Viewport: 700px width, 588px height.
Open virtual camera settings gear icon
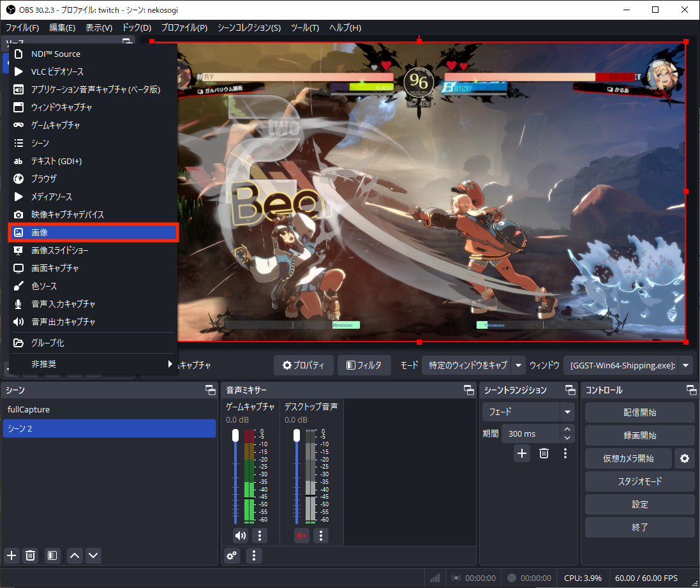(685, 458)
